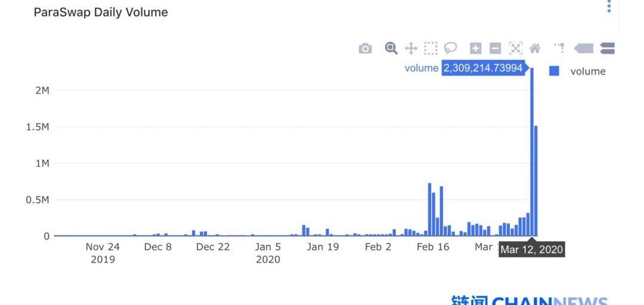Click the Mar 13 1.5M bar
The height and width of the screenshot is (305, 644).
click(x=536, y=181)
